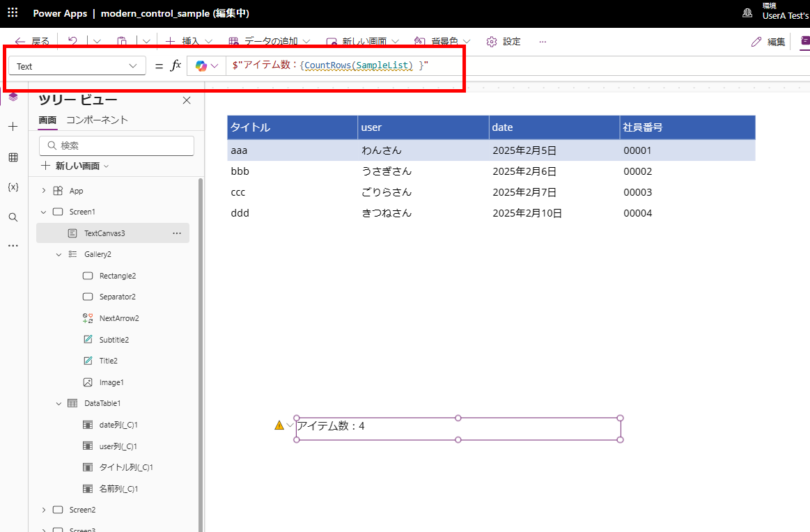Click inside the 検索 search field

coord(116,146)
